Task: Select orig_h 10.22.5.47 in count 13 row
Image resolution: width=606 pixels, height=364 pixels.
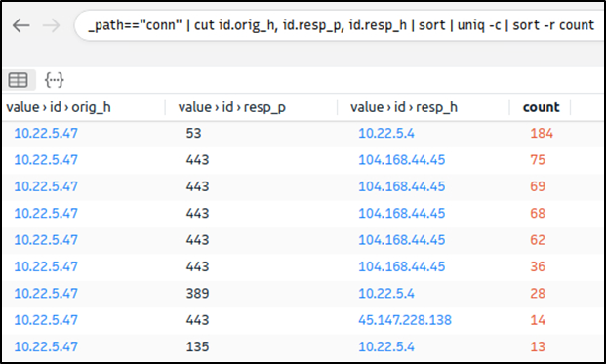Action: (x=46, y=346)
